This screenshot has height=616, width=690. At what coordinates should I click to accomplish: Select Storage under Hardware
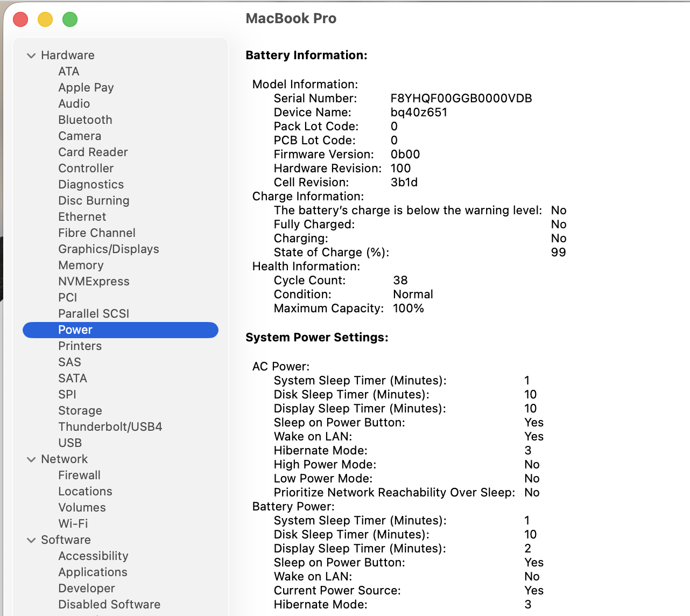pyautogui.click(x=80, y=411)
